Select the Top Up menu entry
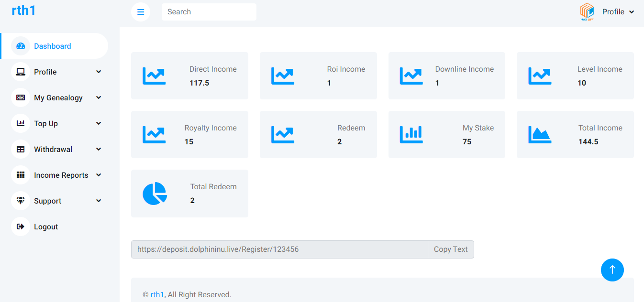 click(46, 124)
